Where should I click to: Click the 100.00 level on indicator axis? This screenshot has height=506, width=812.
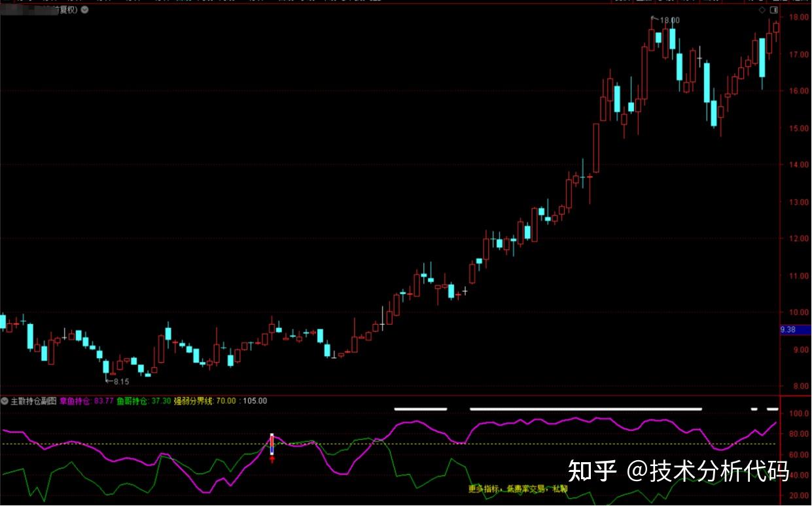(799, 414)
